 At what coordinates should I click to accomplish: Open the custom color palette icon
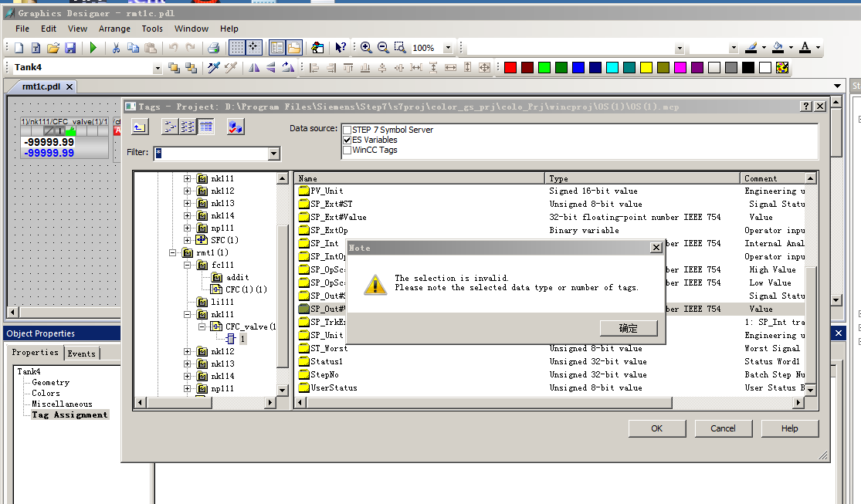(x=782, y=67)
